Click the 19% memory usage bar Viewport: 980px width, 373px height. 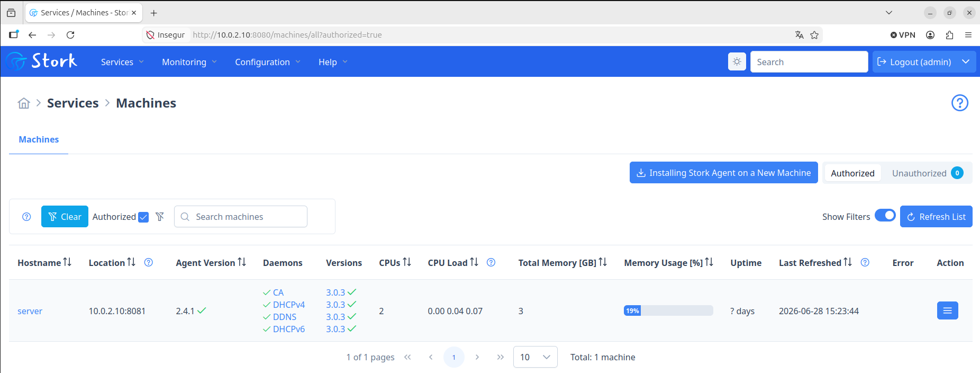coord(668,310)
